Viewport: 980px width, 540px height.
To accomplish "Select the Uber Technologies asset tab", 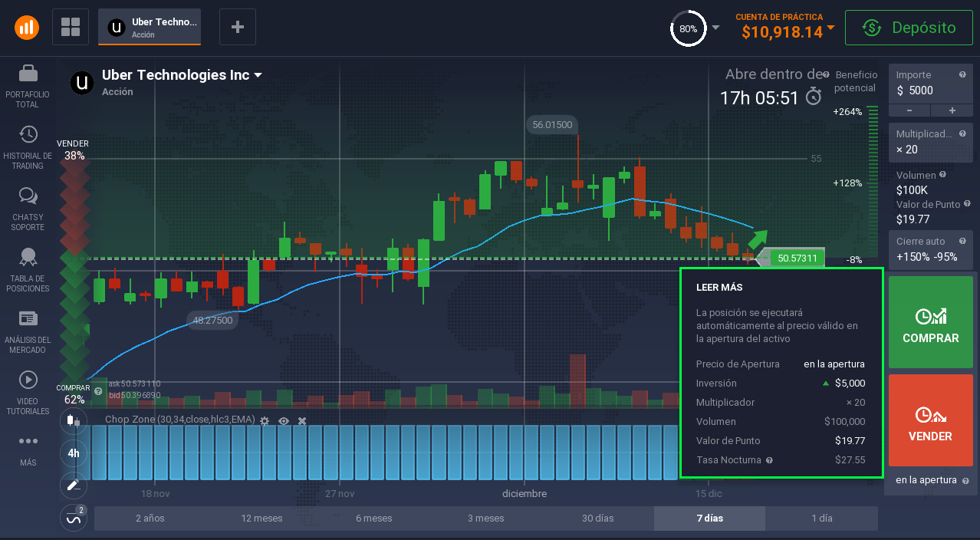I will 150,28.
